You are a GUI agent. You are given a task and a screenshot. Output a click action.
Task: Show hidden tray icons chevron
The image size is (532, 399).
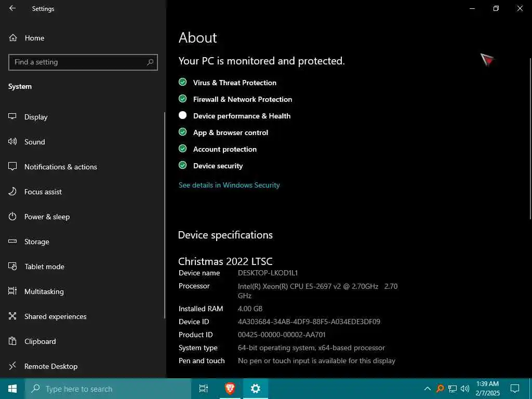(x=428, y=389)
